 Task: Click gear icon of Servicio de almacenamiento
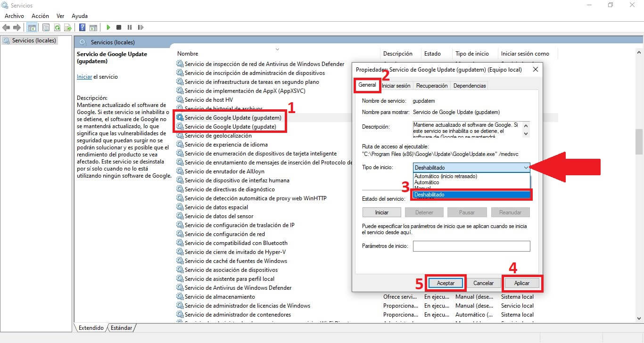[180, 297]
